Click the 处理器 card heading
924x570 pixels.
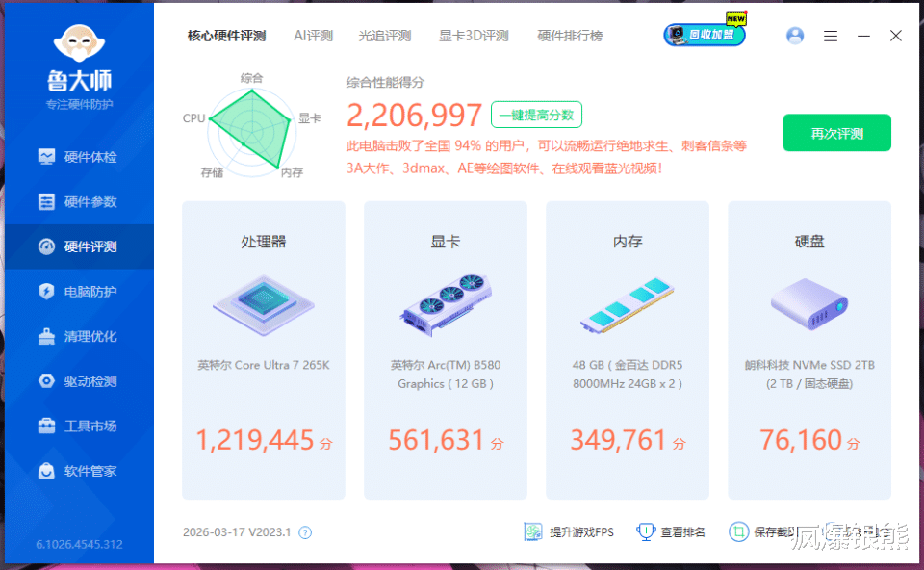pos(264,241)
